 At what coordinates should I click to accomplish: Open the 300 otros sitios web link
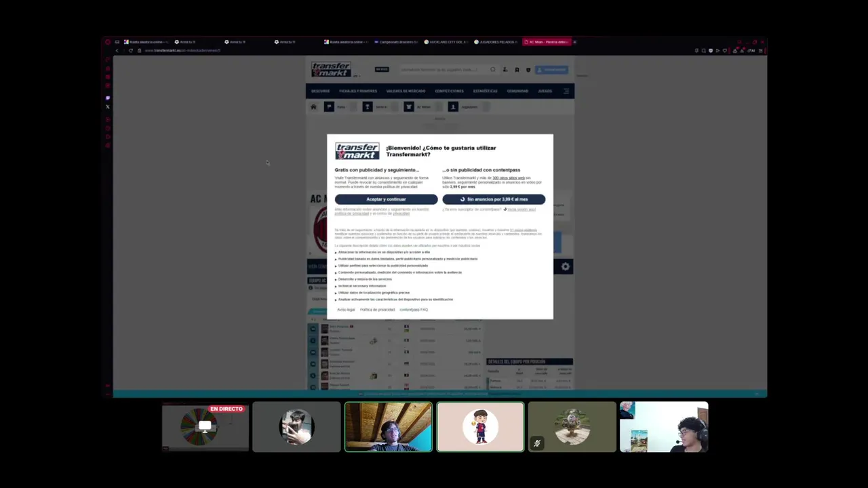[509, 178]
